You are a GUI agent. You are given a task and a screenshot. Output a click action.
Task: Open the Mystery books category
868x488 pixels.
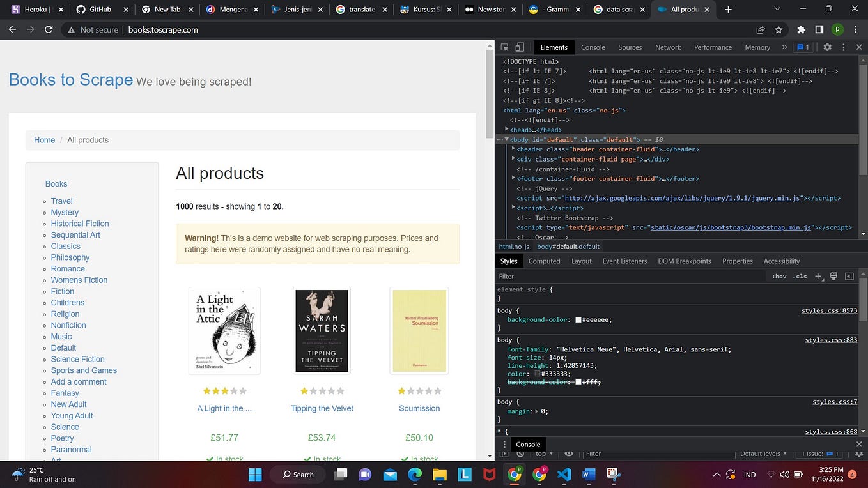64,212
